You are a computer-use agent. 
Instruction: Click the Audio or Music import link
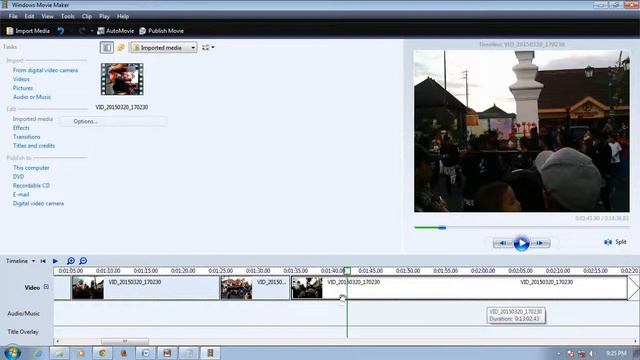pos(32,97)
